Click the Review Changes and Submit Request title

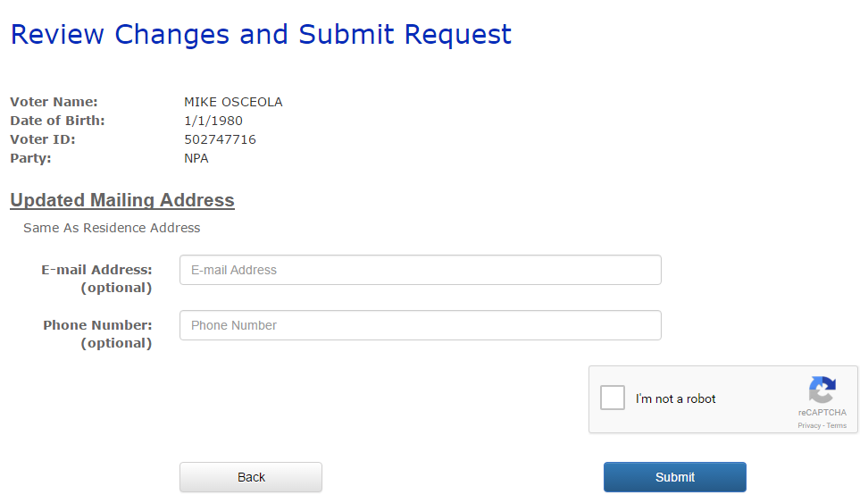point(261,34)
